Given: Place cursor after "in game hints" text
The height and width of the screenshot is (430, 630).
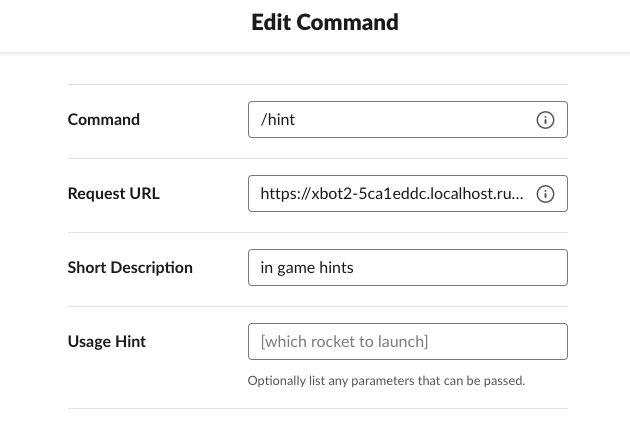Looking at the screenshot, I should (x=354, y=268).
